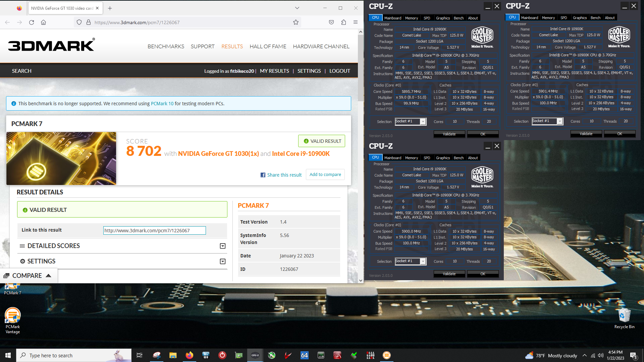Open the list all tabs arrow

tap(297, 8)
